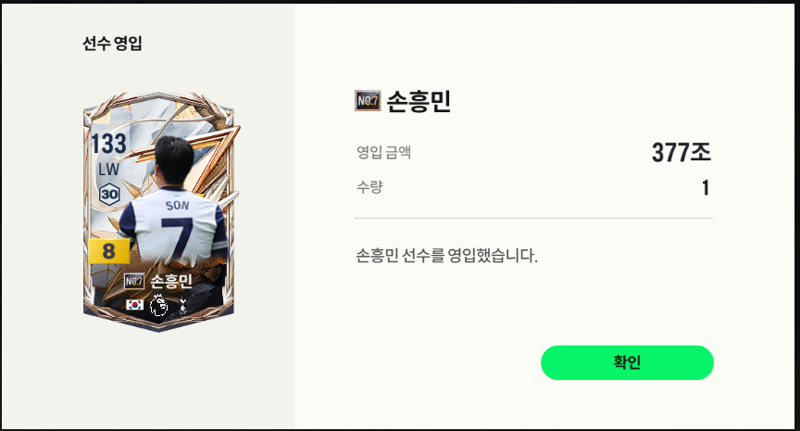Click the quantity value 1

706,188
